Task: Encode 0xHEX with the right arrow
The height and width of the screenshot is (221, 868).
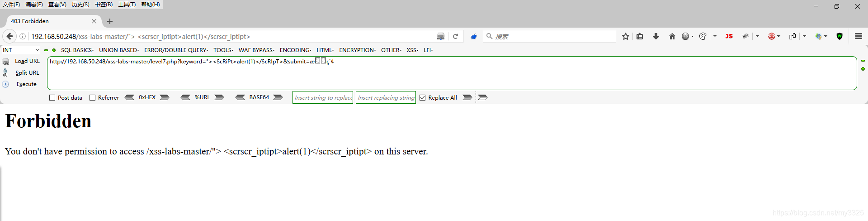Action: click(165, 97)
